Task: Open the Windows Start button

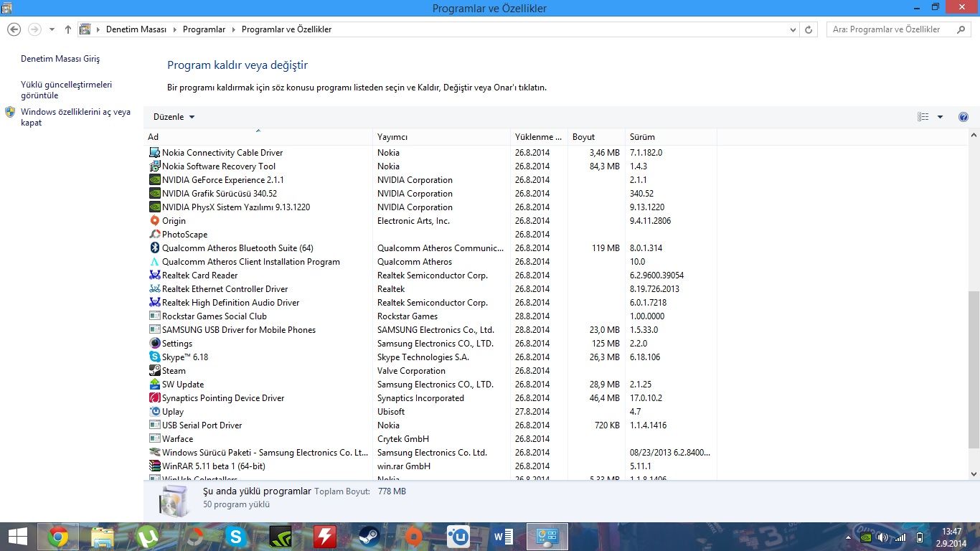Action: pos(17,537)
